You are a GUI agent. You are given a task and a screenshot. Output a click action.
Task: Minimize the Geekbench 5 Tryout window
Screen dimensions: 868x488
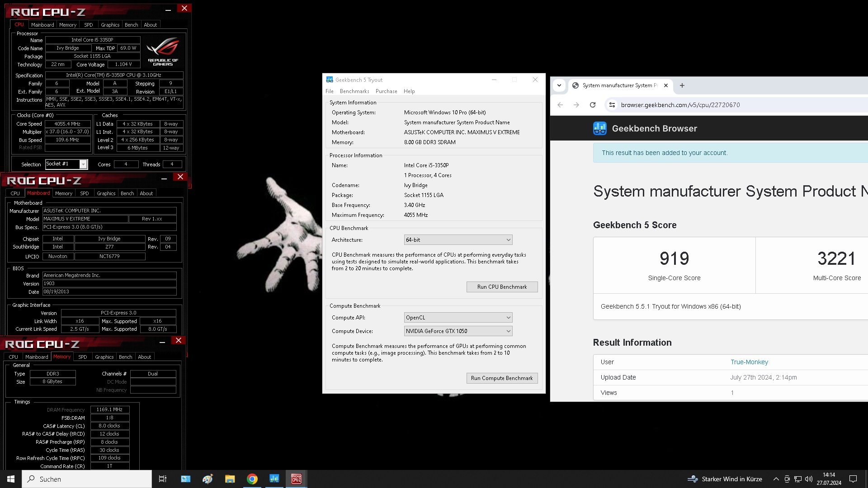point(494,80)
